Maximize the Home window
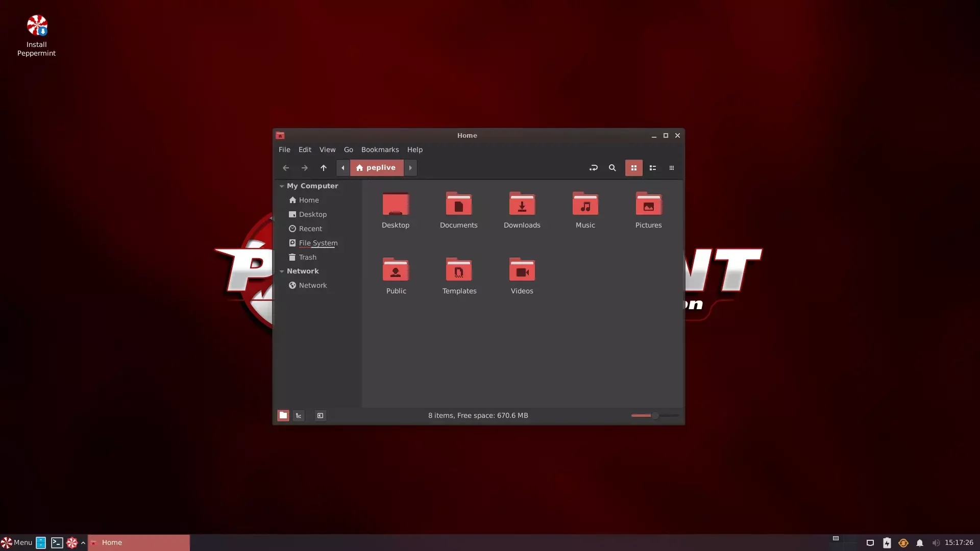980x551 pixels. (x=666, y=136)
